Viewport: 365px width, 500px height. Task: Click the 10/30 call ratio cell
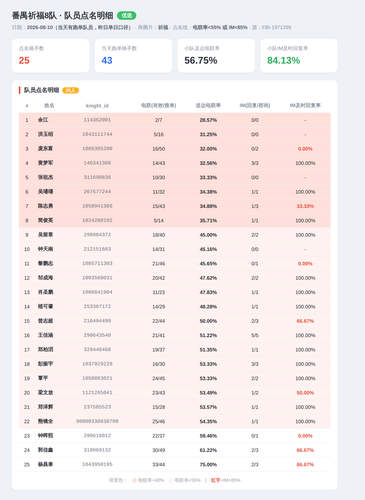click(x=159, y=177)
